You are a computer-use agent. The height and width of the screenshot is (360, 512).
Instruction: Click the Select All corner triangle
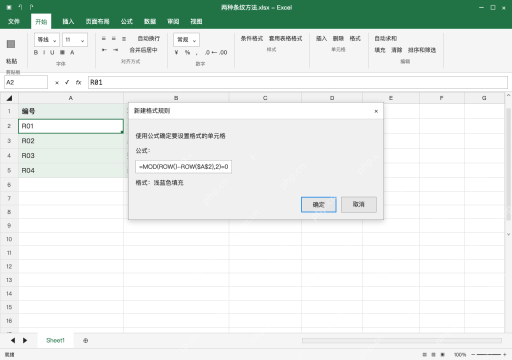[x=9, y=98]
